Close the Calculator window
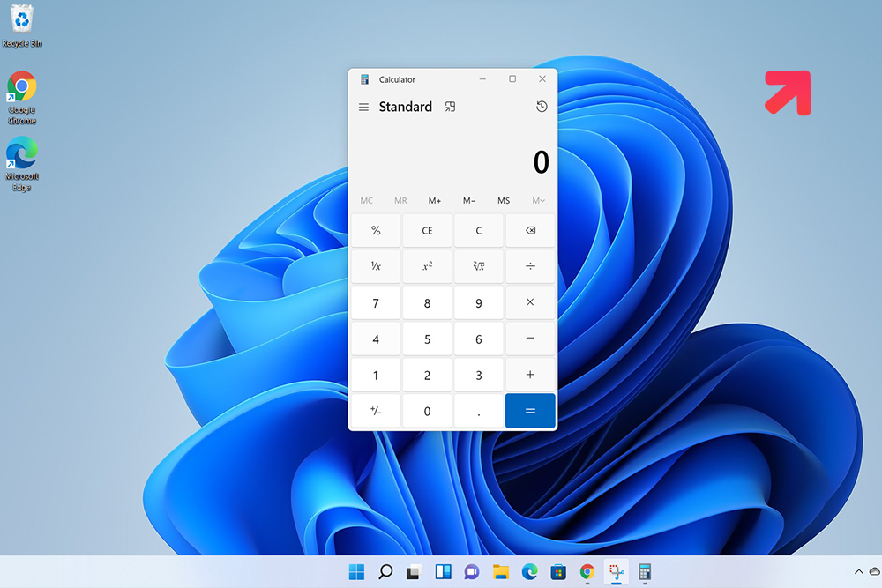Image resolution: width=882 pixels, height=588 pixels. click(542, 79)
